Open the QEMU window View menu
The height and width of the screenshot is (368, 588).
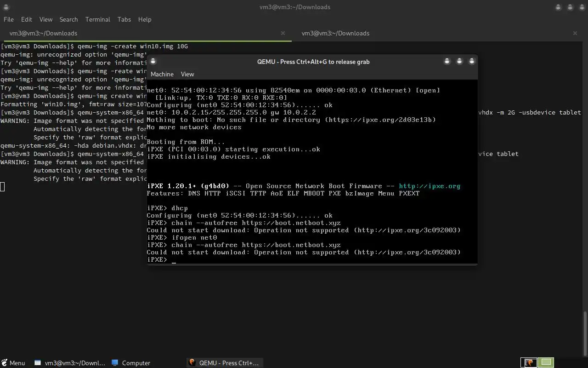[x=187, y=74]
